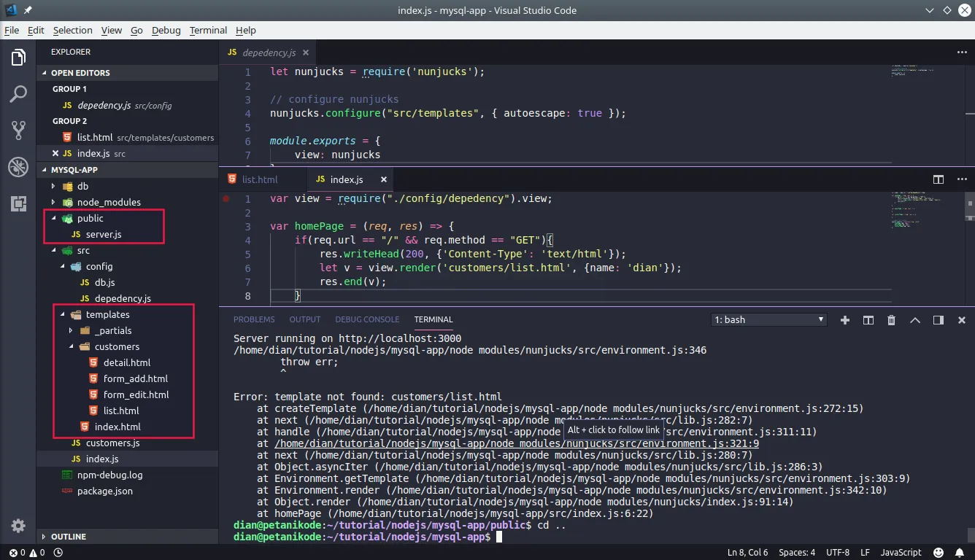Switch to the PROBLEMS panel tab
Viewport: 975px width, 560px height.
(x=254, y=319)
